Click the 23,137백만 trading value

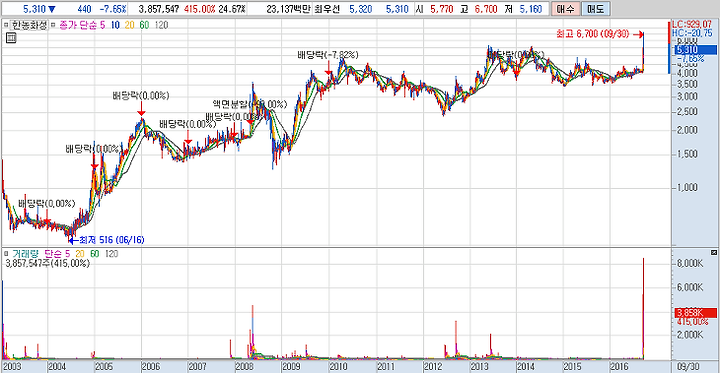[x=288, y=9]
